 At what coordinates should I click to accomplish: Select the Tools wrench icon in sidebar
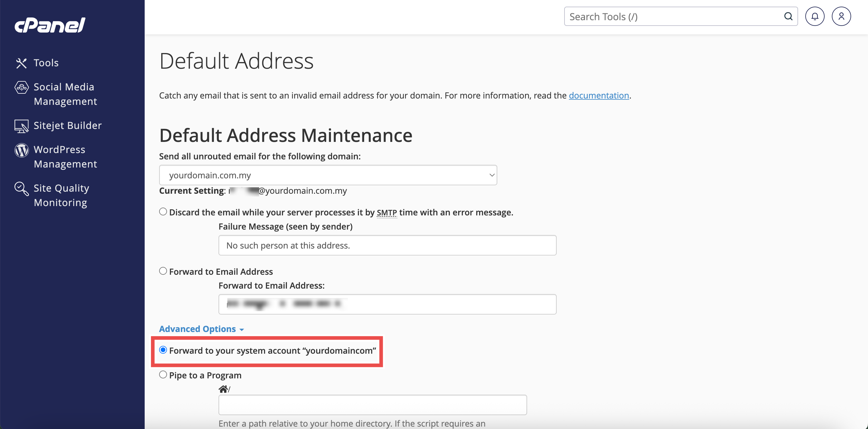click(x=22, y=63)
